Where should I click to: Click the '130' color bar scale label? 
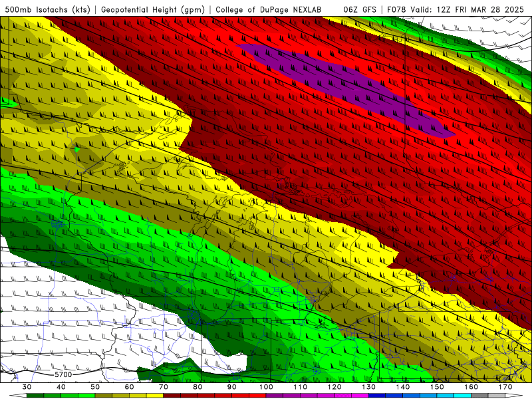(369, 387)
